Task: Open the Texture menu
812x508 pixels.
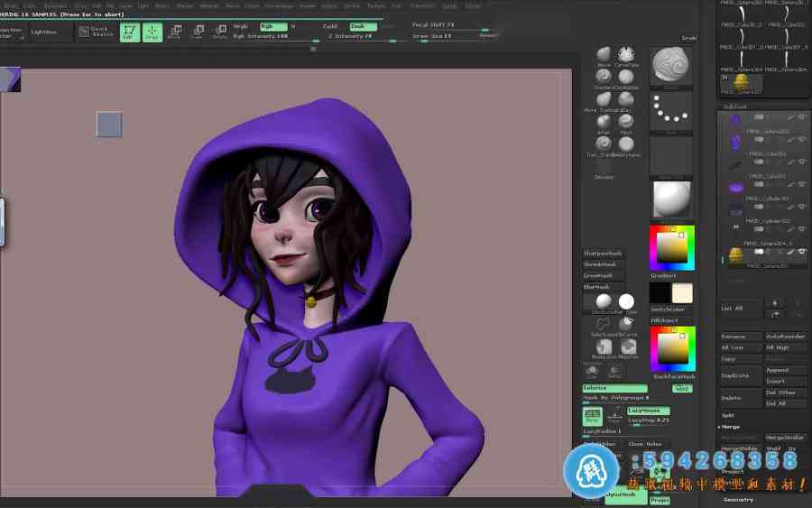Action: pos(376,5)
